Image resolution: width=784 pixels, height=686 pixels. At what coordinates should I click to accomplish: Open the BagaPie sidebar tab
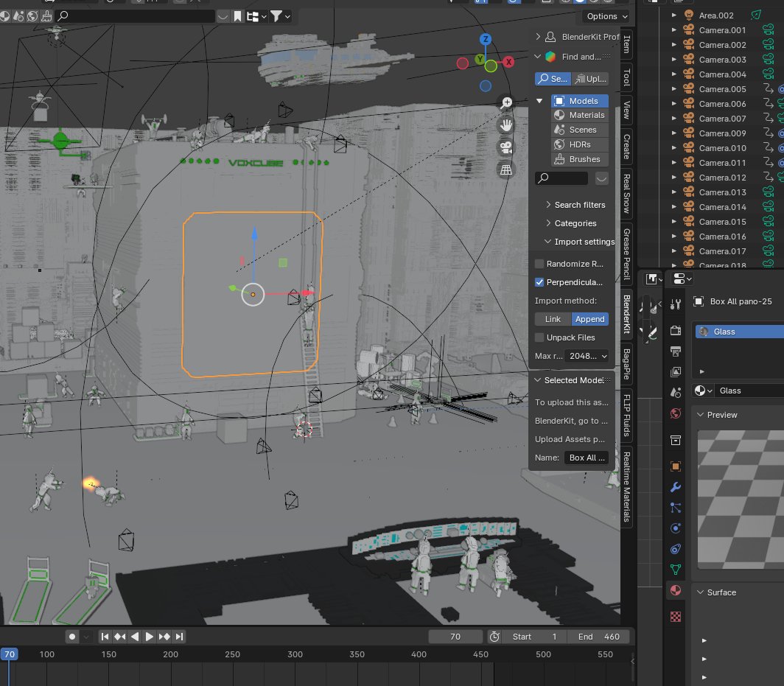pyautogui.click(x=627, y=363)
